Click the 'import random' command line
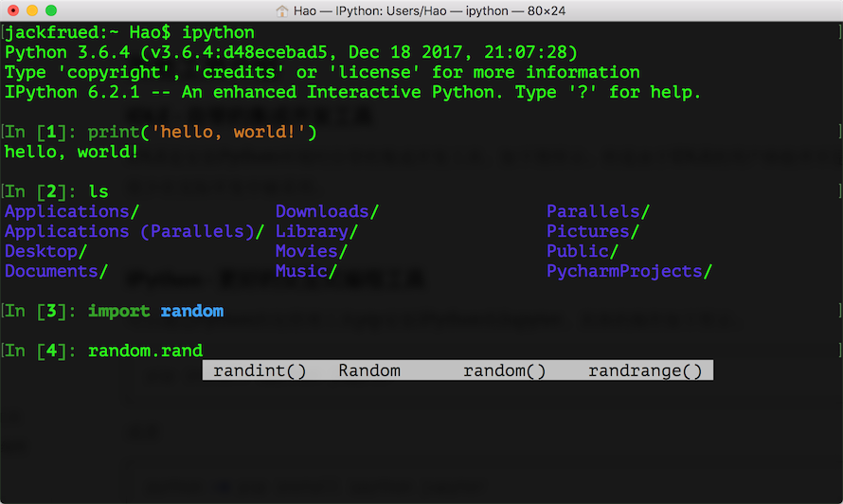This screenshot has height=504, width=843. [x=155, y=312]
